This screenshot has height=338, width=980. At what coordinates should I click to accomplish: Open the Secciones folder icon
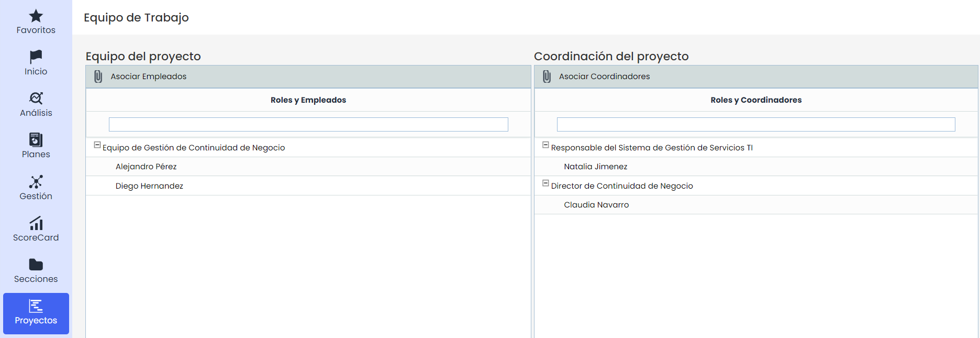[36, 265]
